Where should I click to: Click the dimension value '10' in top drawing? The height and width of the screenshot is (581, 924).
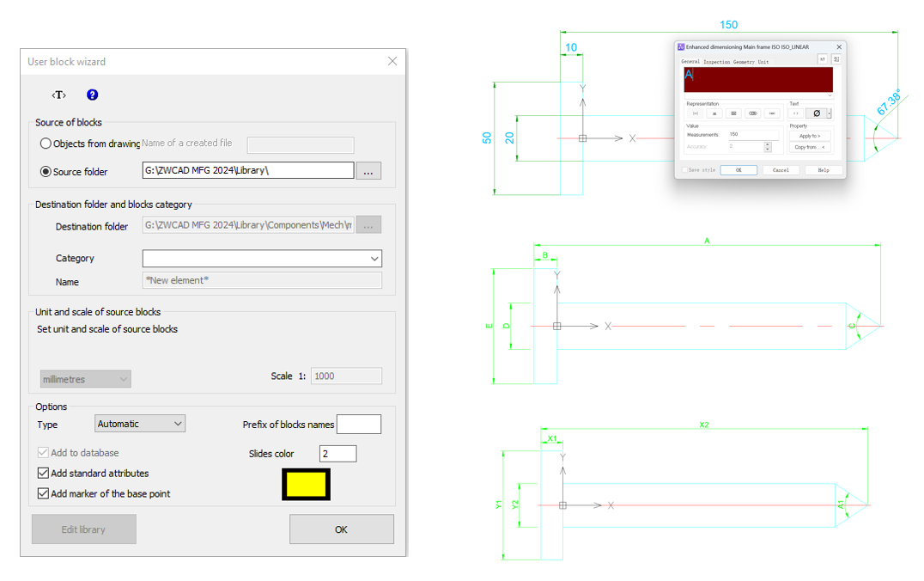click(x=571, y=47)
